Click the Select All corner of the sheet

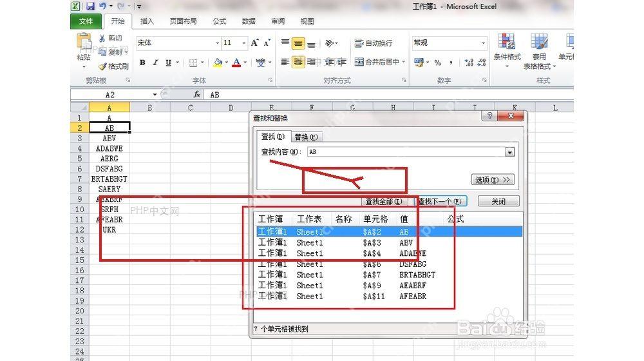click(x=80, y=108)
